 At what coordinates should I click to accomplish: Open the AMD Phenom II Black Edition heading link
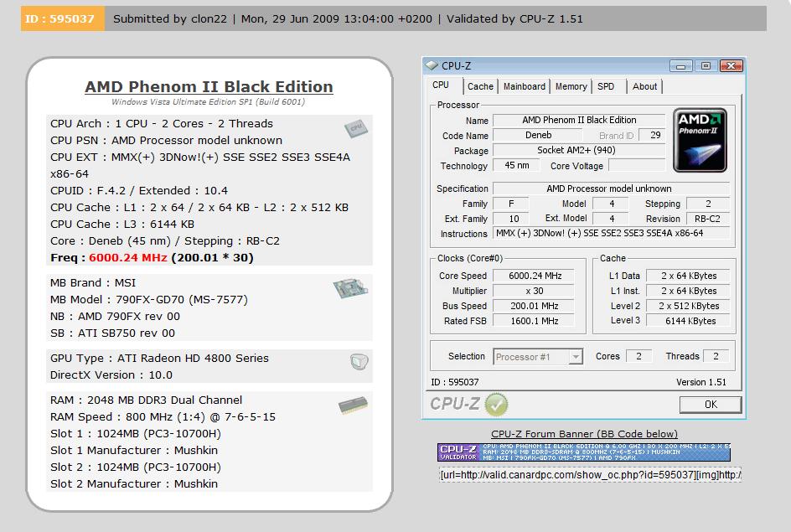pos(209,87)
